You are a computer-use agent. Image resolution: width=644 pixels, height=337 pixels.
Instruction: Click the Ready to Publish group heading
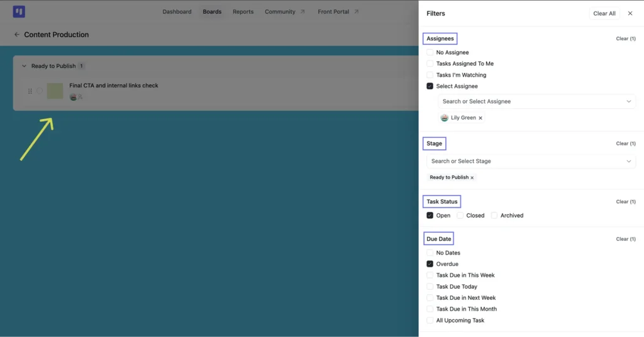click(53, 66)
